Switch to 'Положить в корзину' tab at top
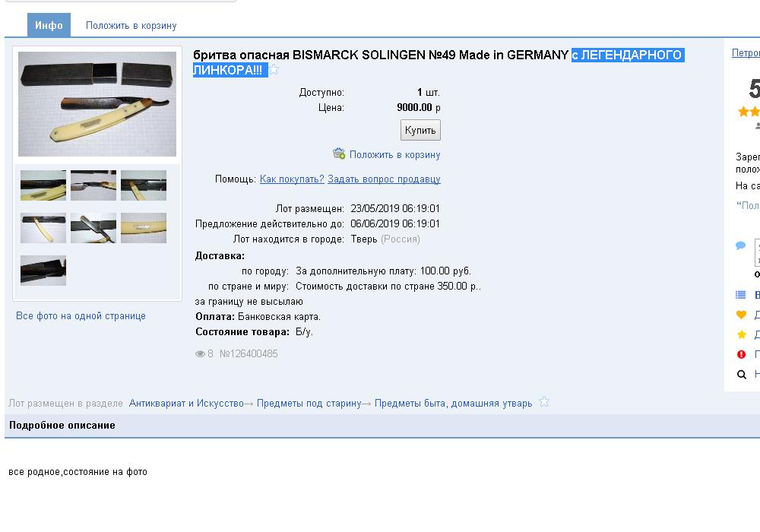This screenshot has height=532, width=760. (131, 25)
